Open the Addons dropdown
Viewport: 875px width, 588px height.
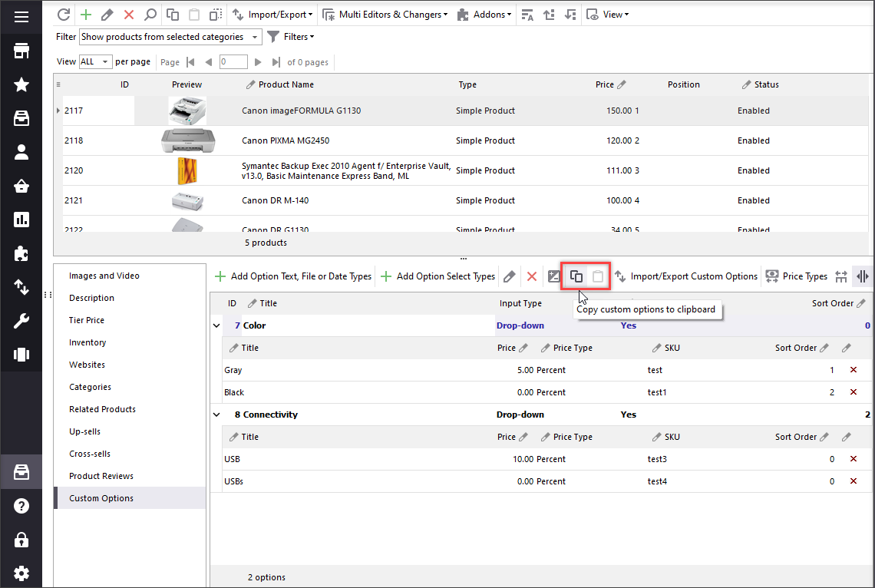(x=484, y=15)
